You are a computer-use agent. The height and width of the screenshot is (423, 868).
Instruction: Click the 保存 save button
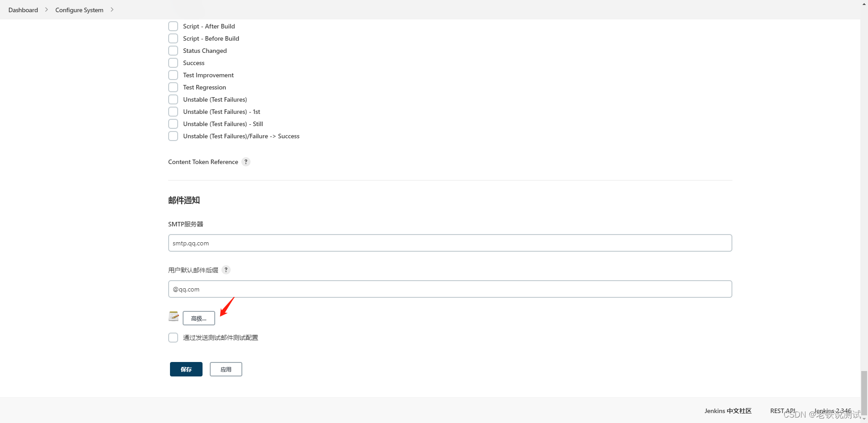click(186, 369)
